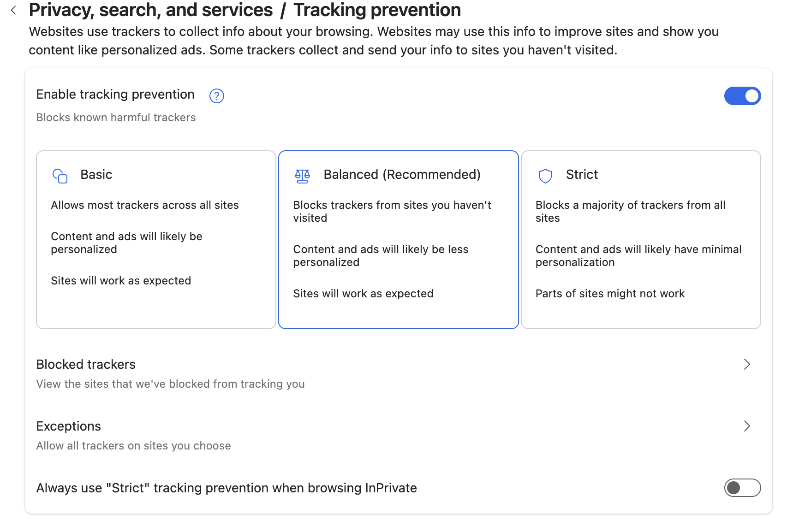Click the Balanced scales icon
The image size is (787, 532).
coord(302,176)
